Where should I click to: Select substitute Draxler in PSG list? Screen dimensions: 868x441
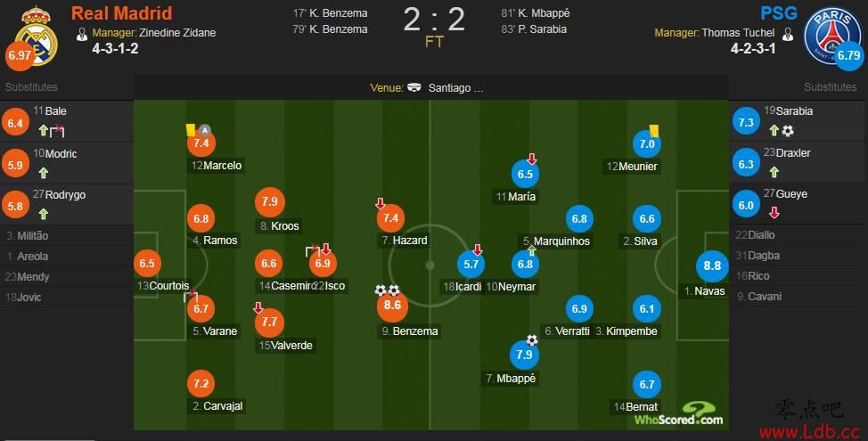point(797,163)
